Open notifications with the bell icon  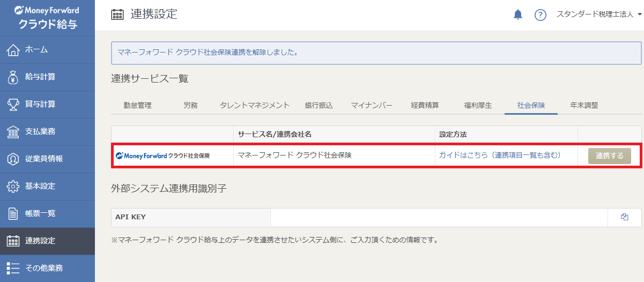(518, 15)
